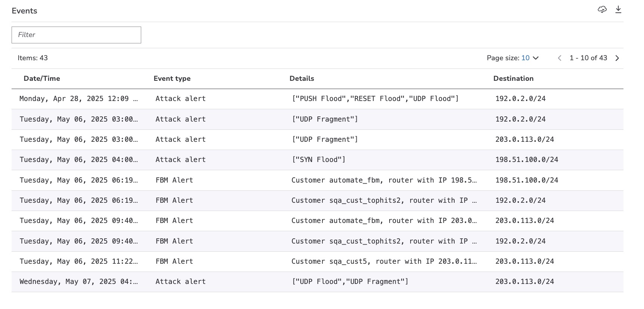Select the SYN Flood attack alert row
Screen dimensions: 644x309
point(318,160)
